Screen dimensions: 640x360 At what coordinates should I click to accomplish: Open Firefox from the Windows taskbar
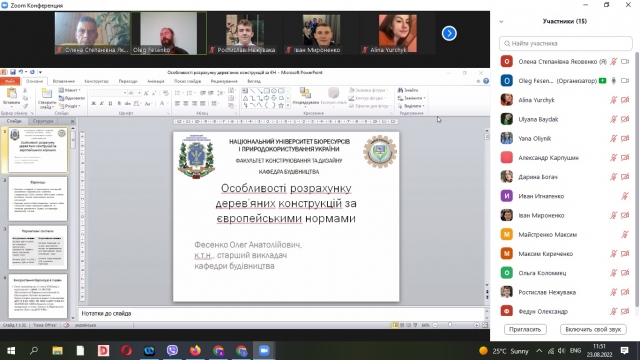coord(196,350)
